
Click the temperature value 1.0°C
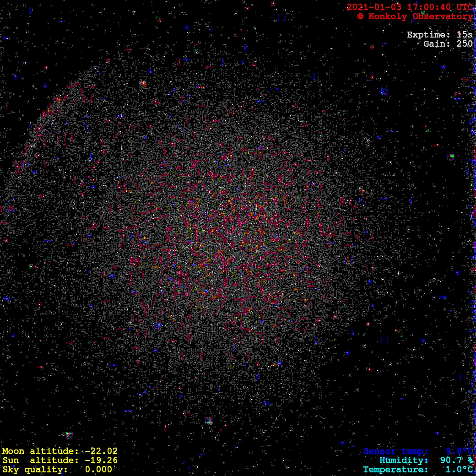coord(459,470)
